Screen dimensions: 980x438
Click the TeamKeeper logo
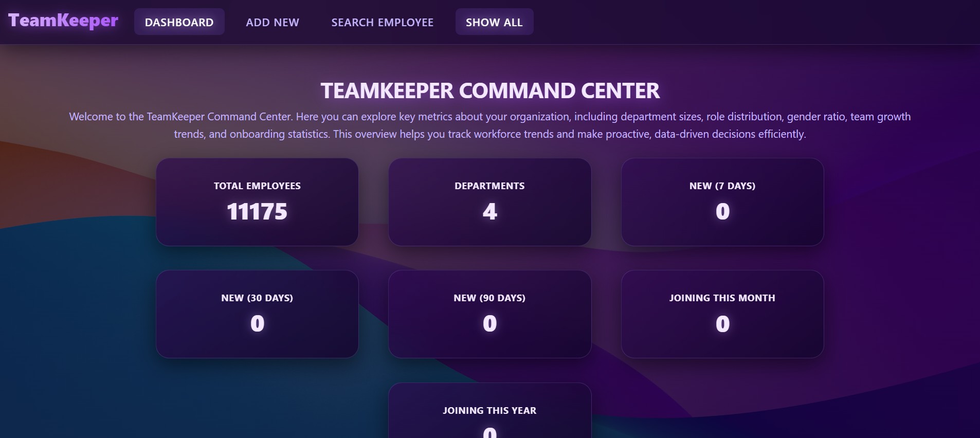[x=63, y=21]
